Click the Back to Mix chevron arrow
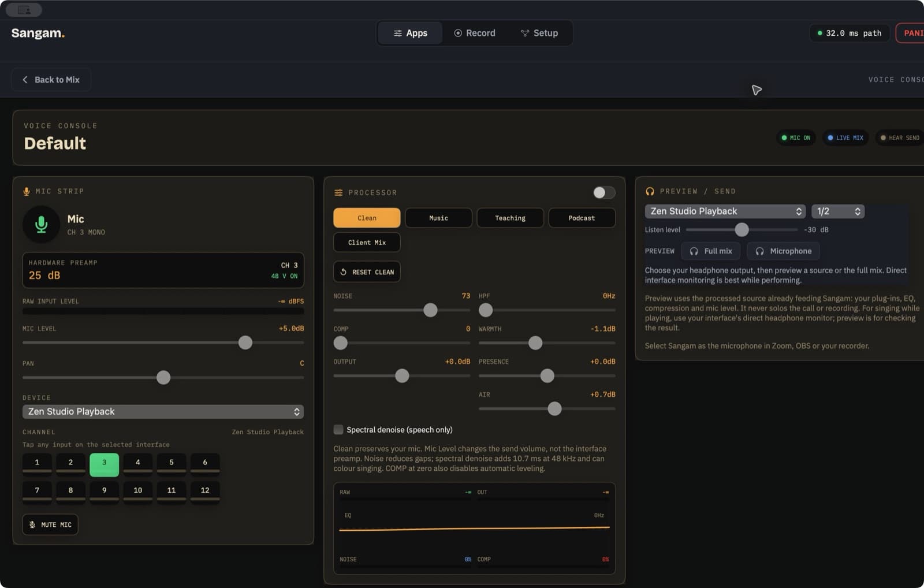924x588 pixels. click(25, 80)
